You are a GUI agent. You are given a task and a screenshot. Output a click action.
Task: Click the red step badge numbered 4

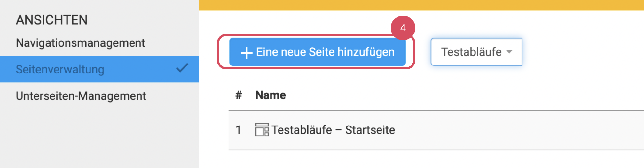403,28
